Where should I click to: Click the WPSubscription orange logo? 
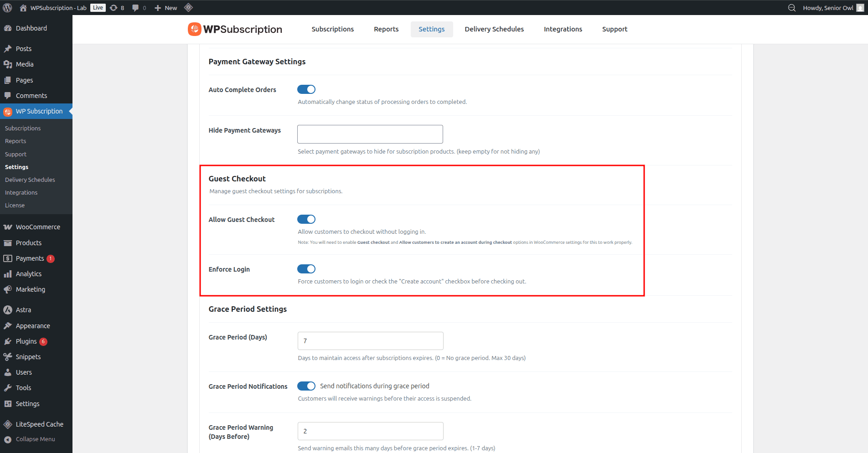195,29
